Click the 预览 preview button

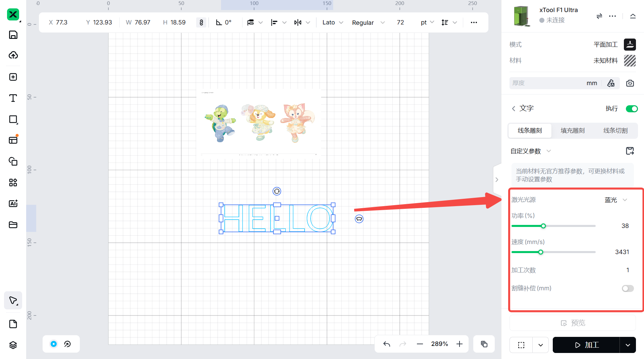point(573,323)
